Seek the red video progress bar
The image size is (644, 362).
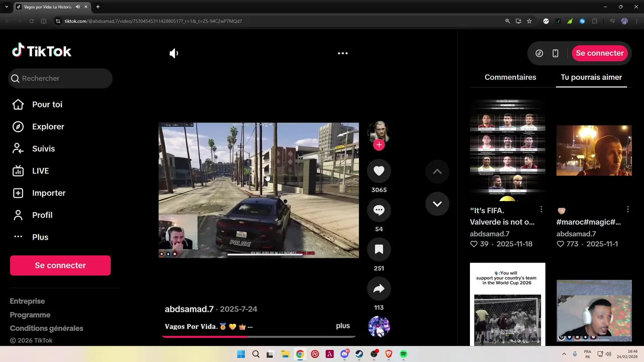pyautogui.click(x=259, y=336)
